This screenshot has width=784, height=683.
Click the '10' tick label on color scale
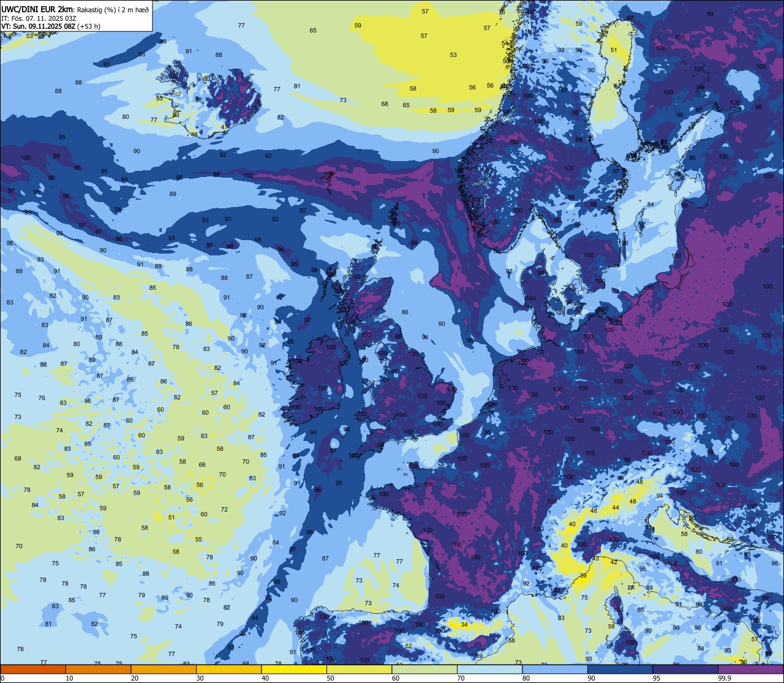70,678
